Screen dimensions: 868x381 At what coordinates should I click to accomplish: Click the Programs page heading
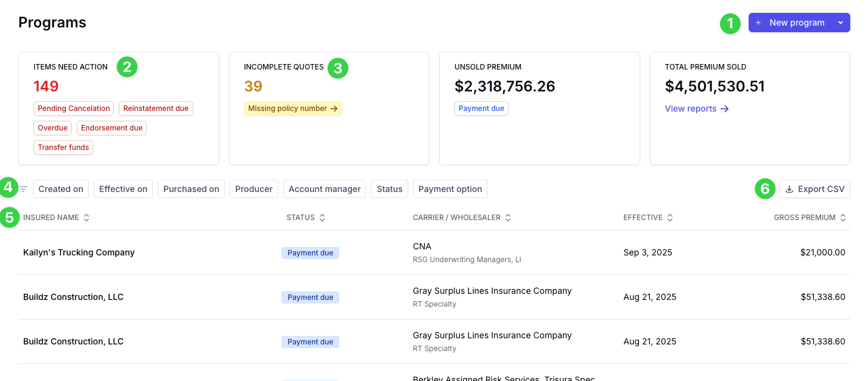tap(52, 23)
